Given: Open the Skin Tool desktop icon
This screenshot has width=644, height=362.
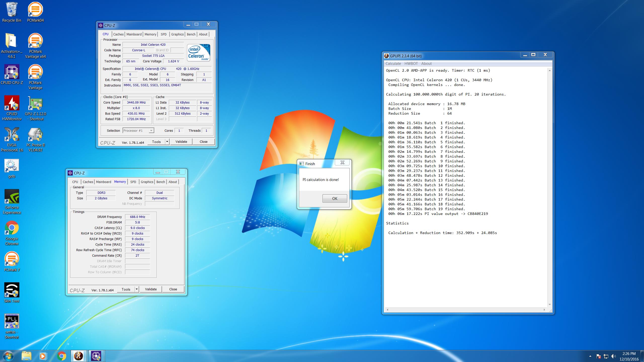Looking at the screenshot, I should pos(12,293).
